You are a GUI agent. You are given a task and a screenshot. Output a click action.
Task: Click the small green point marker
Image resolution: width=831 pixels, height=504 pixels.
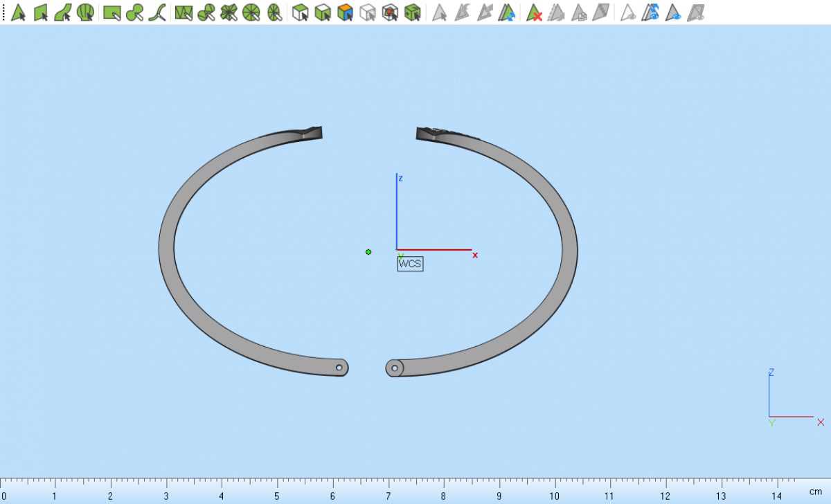[368, 252]
